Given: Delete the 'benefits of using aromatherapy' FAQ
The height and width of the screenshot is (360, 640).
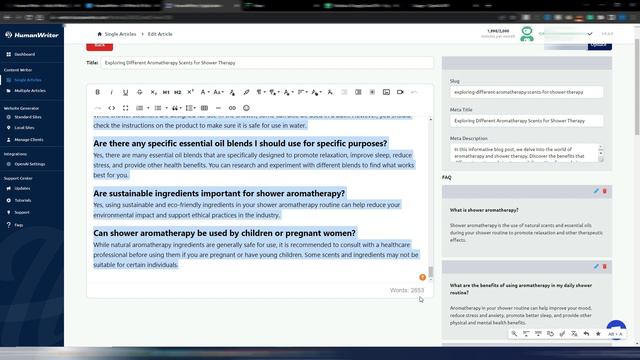Looking at the screenshot, I should click(x=604, y=267).
